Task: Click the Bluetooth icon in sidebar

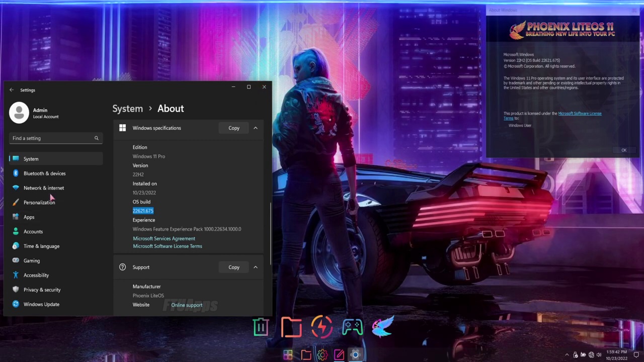Action: pyautogui.click(x=16, y=173)
